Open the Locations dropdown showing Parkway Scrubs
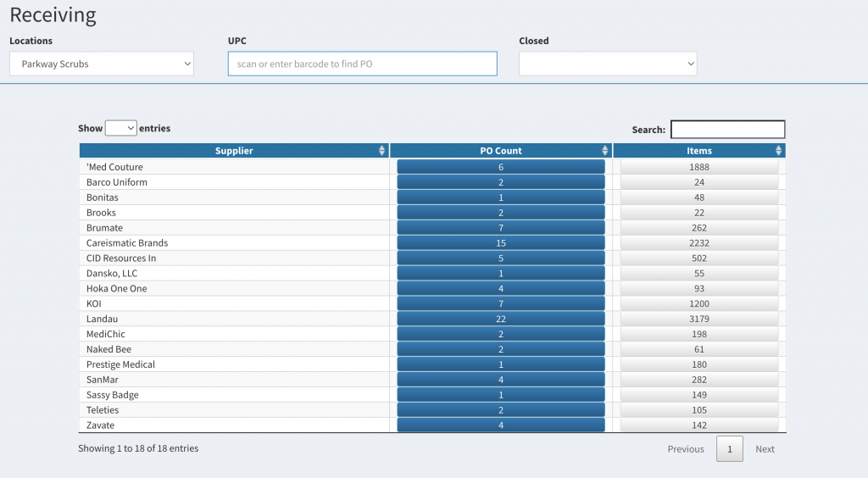 [x=102, y=64]
